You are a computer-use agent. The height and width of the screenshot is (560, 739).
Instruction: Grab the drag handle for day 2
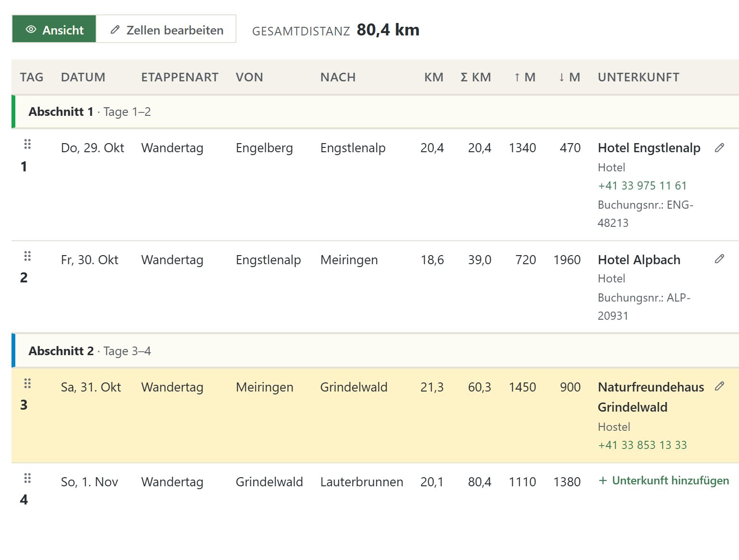(x=27, y=256)
